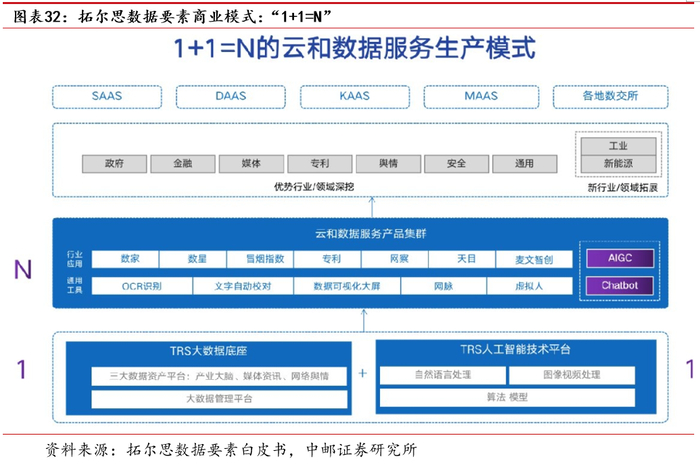Select the 虚拟人 tool box
The width and height of the screenshot is (700, 467).
530,286
